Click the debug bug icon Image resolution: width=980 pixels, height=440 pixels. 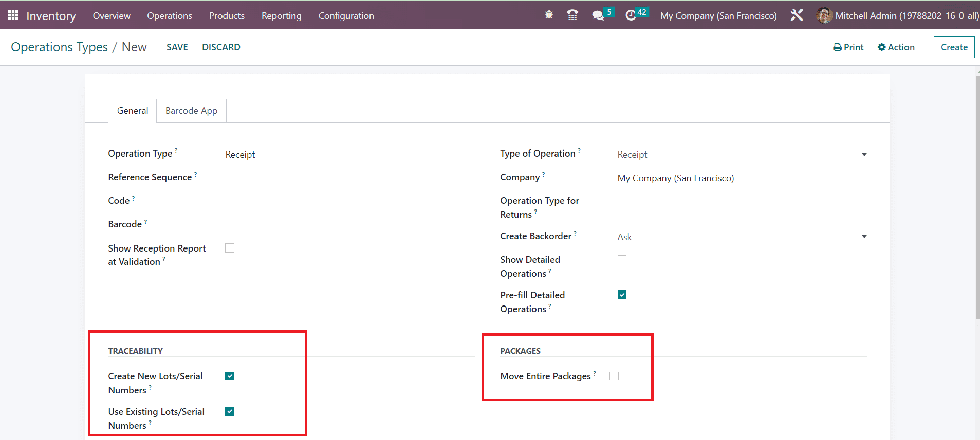[549, 15]
